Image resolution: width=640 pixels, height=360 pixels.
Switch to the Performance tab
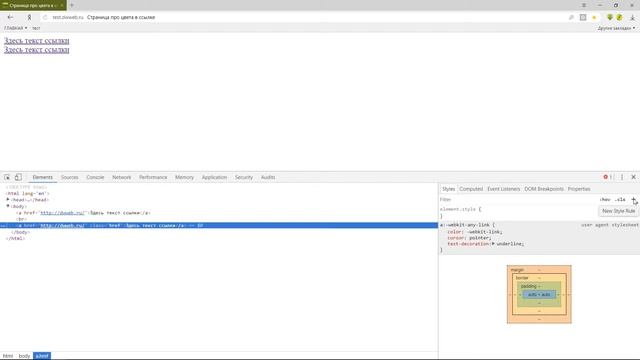(x=153, y=177)
